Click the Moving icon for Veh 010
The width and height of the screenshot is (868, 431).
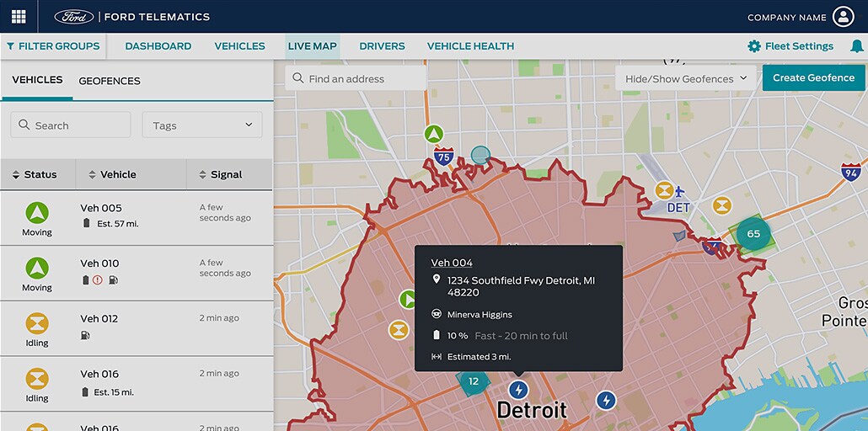37,269
